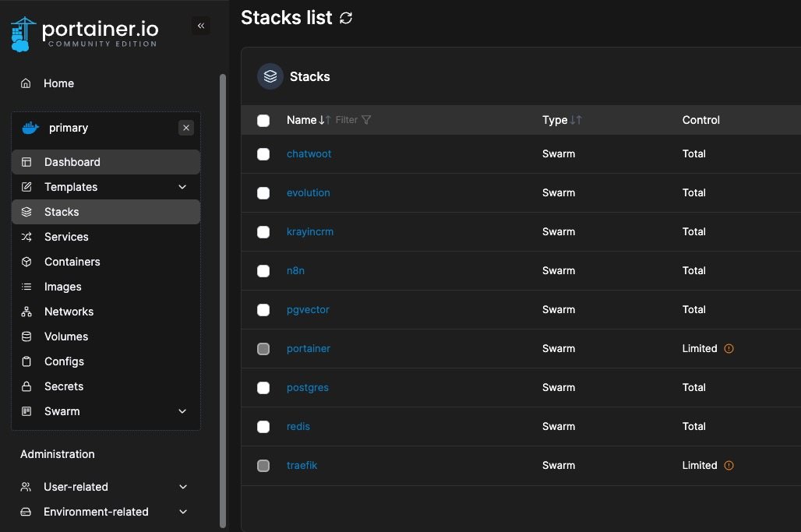Click the Dashboard layout icon
Viewport: 801px width, 532px height.
tap(26, 162)
